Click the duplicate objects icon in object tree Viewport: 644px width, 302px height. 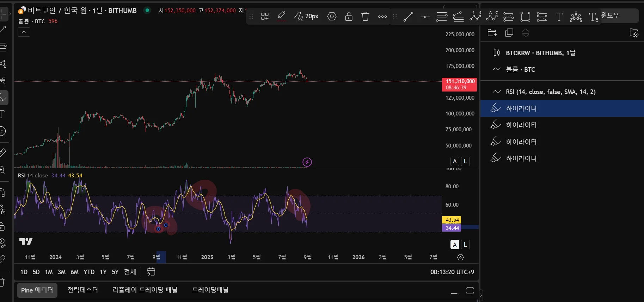point(509,33)
